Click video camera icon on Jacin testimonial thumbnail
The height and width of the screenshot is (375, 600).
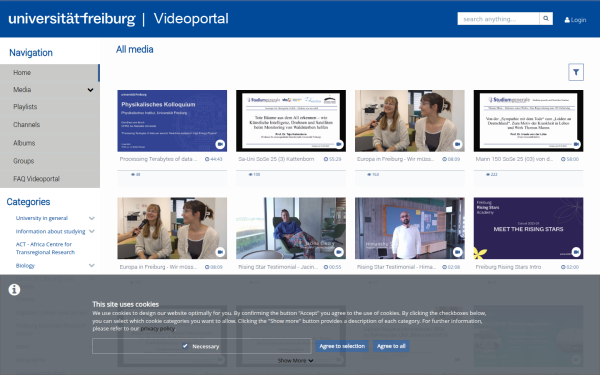[x=339, y=252]
